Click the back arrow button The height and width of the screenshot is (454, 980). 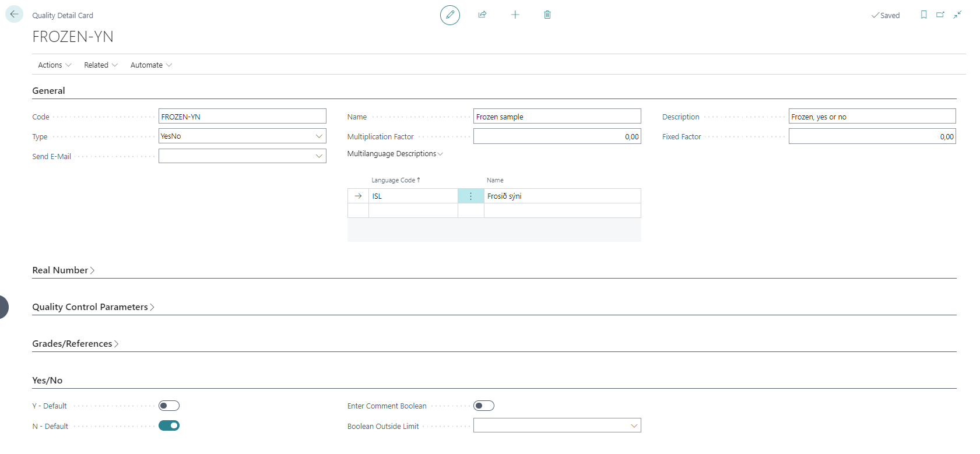point(14,14)
